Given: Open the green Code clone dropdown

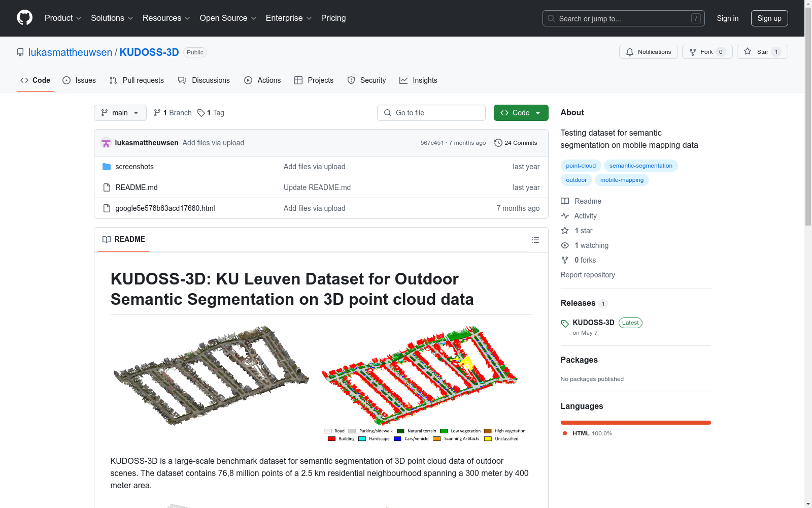Looking at the screenshot, I should pyautogui.click(x=521, y=113).
